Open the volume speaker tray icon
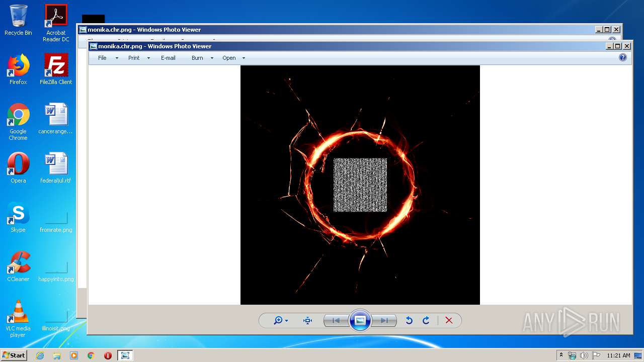This screenshot has width=644, height=362. (x=584, y=355)
